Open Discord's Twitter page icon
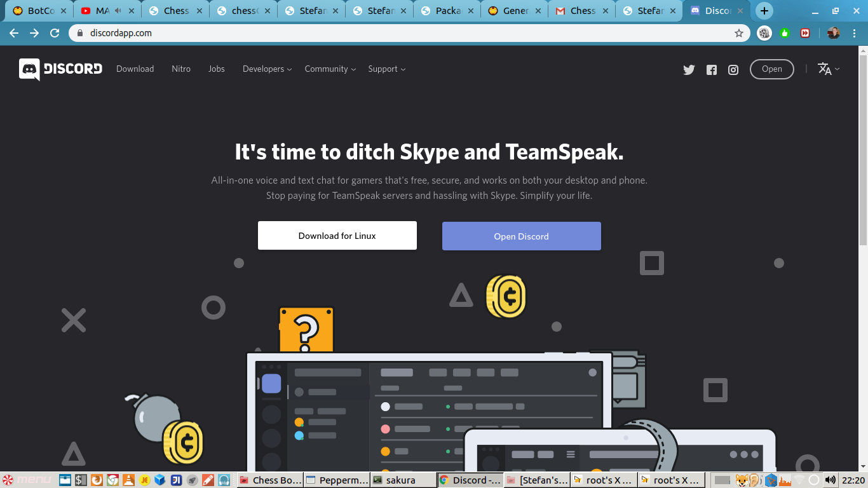 [689, 70]
